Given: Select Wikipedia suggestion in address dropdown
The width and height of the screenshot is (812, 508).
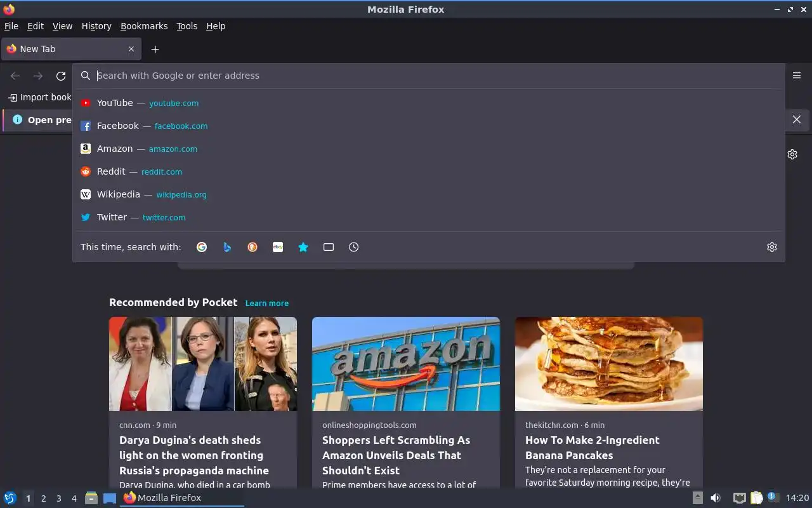Looking at the screenshot, I should pos(429,194).
